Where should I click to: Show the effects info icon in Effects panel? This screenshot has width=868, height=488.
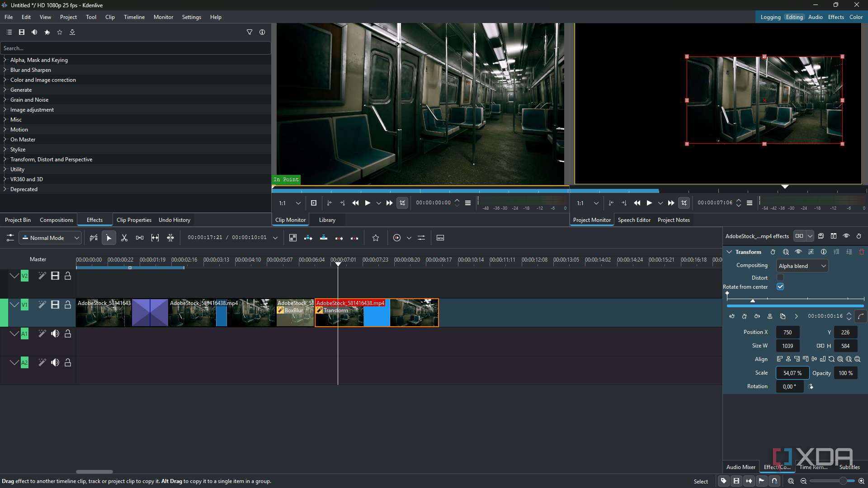pos(262,32)
